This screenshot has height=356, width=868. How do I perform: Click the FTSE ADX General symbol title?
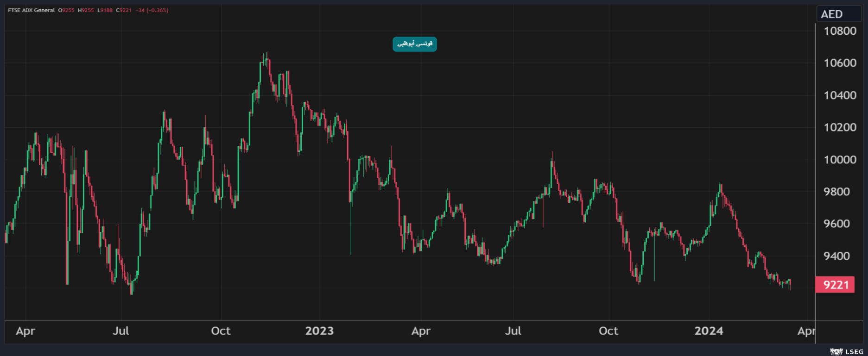click(x=31, y=10)
